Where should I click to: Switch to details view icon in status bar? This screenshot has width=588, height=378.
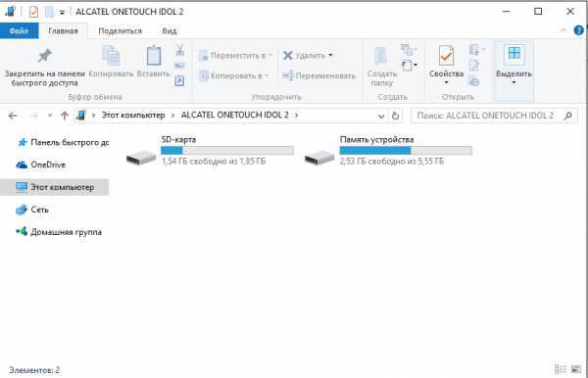click(561, 369)
